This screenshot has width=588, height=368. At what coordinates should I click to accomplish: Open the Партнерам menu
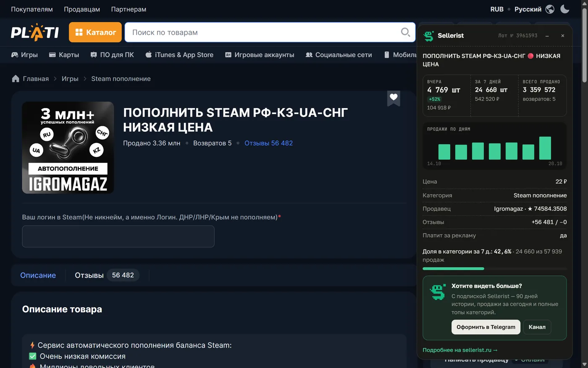[x=129, y=9]
